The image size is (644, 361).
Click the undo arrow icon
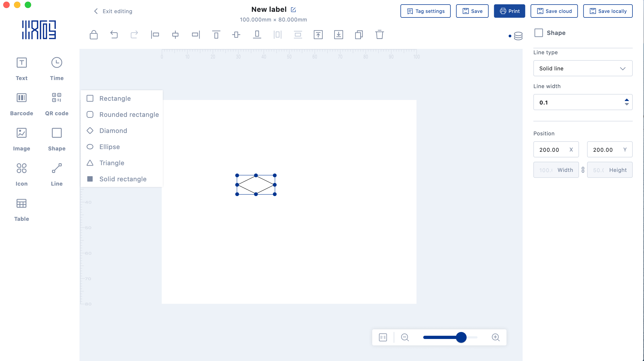[114, 35]
